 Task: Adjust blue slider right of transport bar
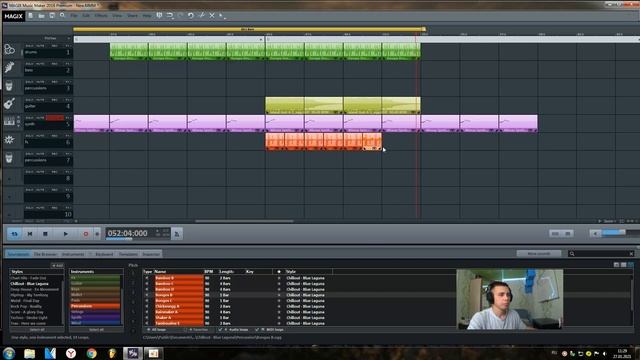[613, 233]
